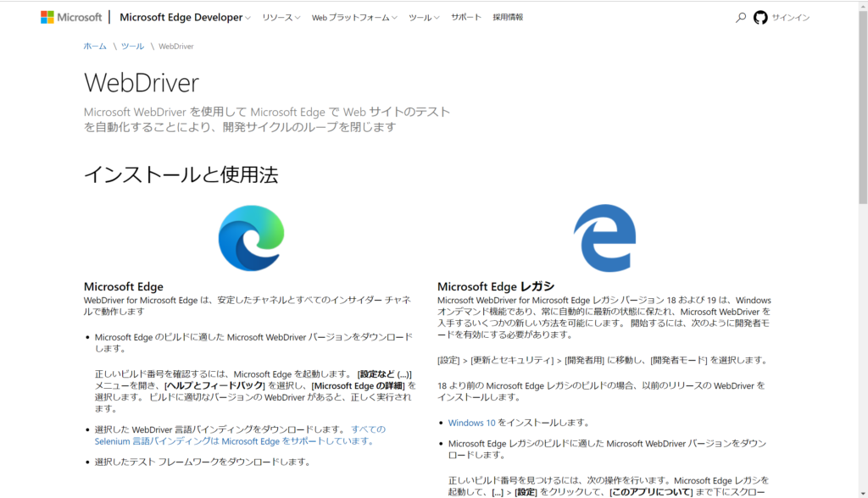Click the サインイン link
The height and width of the screenshot is (498, 868).
click(791, 18)
